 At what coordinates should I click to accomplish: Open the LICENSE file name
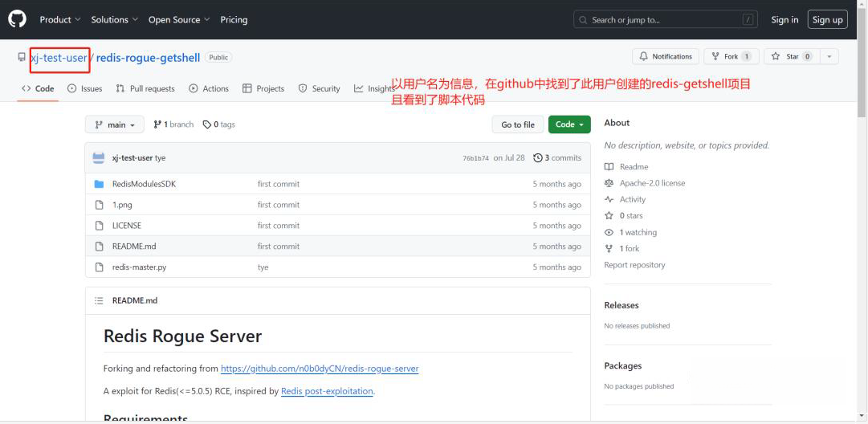coord(127,226)
